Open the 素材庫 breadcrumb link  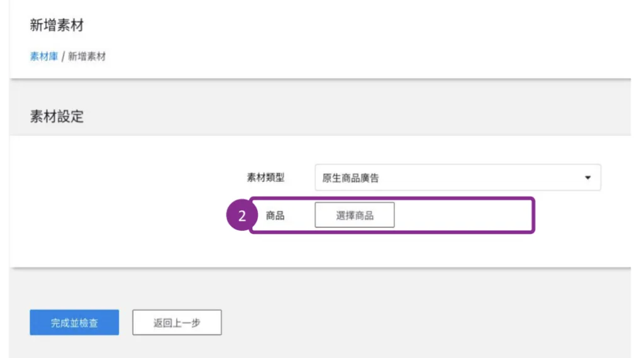click(x=44, y=57)
